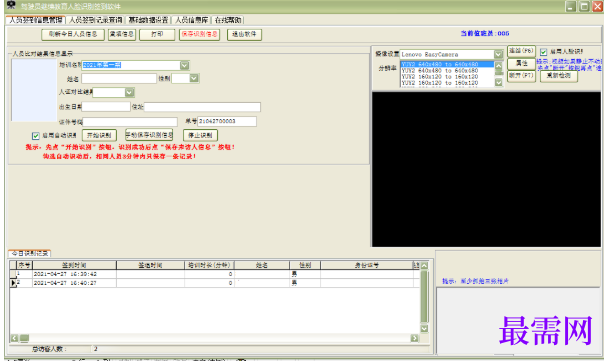Click the red-text 保存识别信息 button
Viewport: 611px width, 362px height.
pyautogui.click(x=200, y=34)
